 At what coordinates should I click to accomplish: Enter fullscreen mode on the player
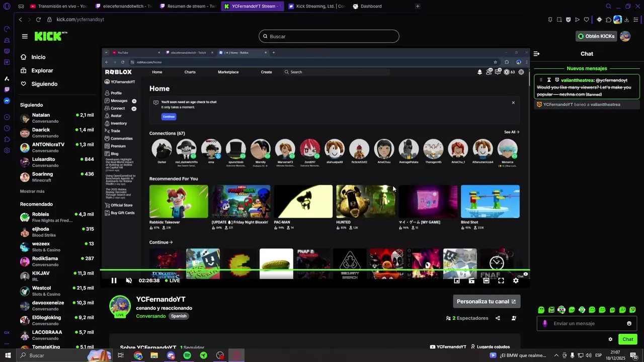click(501, 281)
